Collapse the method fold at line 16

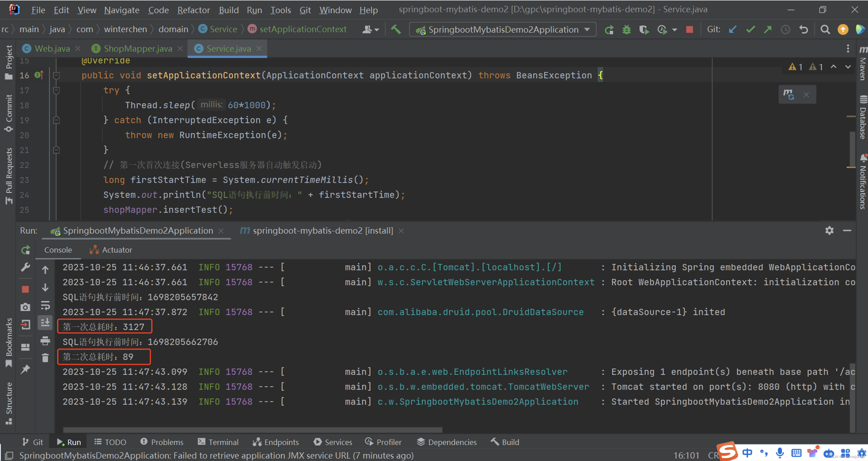56,76
